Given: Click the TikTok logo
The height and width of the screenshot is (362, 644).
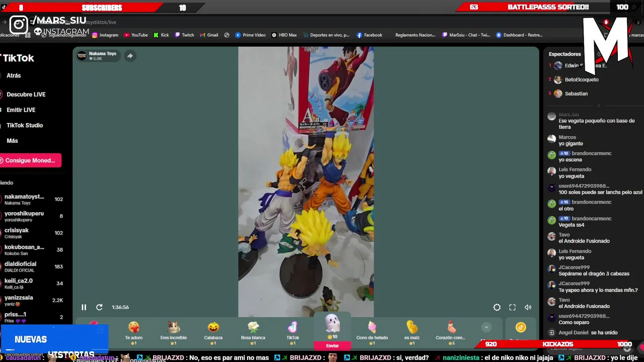Looking at the screenshot, I should (x=17, y=58).
